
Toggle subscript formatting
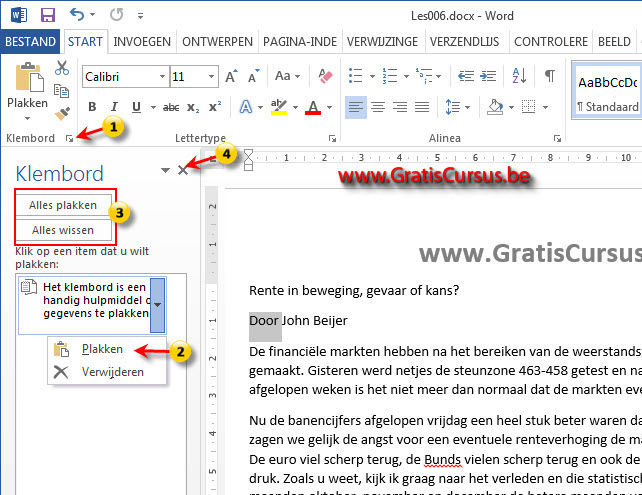click(193, 108)
